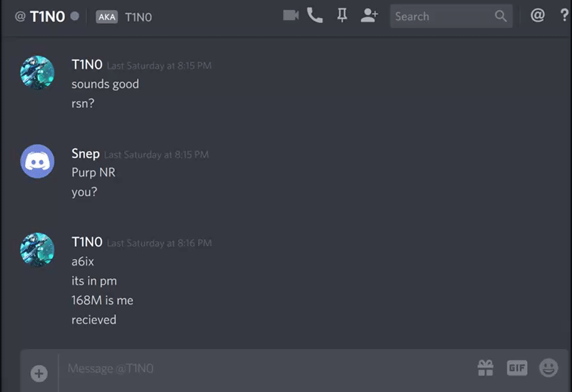The image size is (572, 392).
Task: Click the AKA nickname badge
Action: 107,16
